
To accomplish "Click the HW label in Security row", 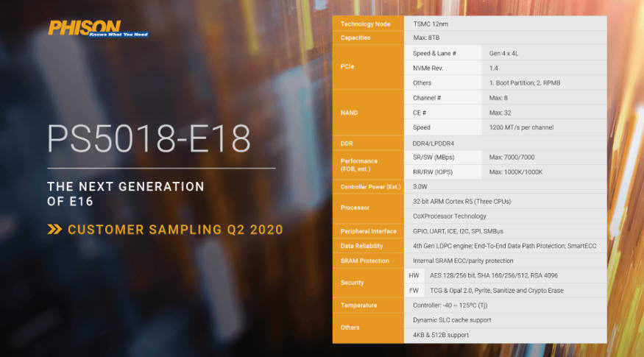I will [414, 275].
